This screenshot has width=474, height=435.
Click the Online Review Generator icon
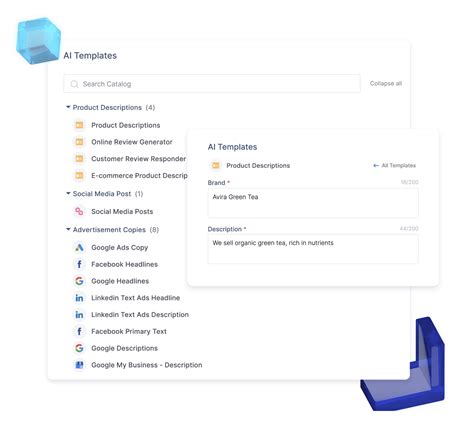pyautogui.click(x=79, y=142)
